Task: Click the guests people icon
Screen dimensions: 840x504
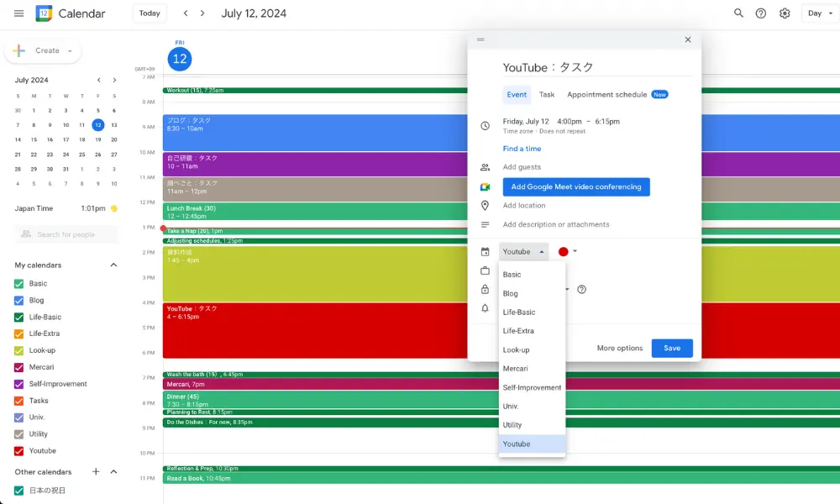Action: (485, 167)
